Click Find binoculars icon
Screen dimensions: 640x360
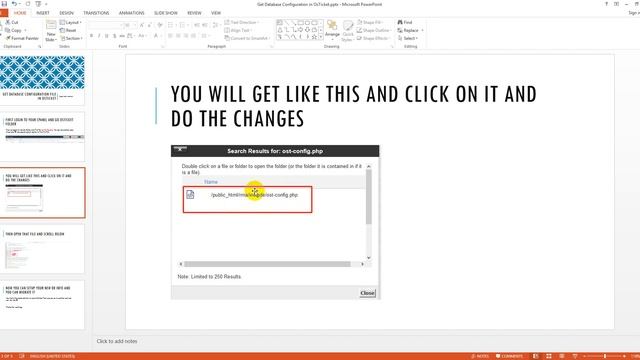(x=400, y=22)
